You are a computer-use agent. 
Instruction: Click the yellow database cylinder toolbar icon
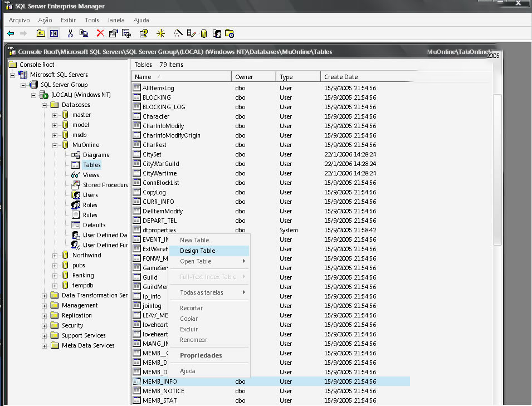tap(204, 33)
